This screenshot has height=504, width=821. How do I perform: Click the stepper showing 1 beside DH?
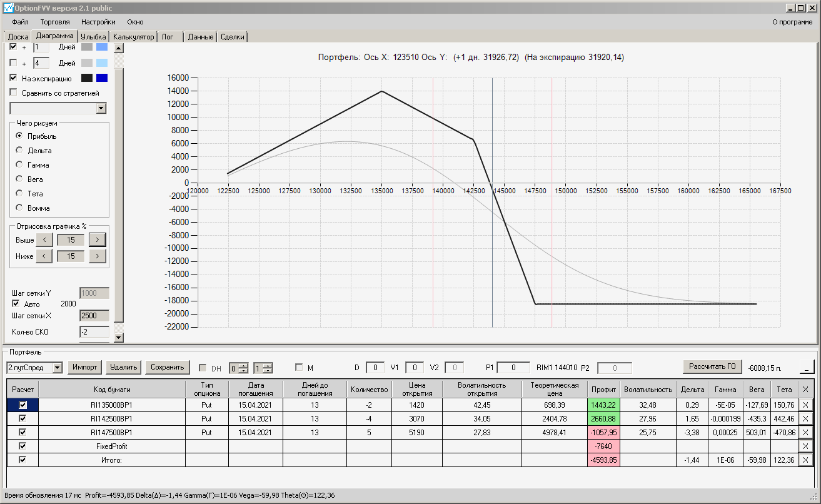(x=263, y=368)
